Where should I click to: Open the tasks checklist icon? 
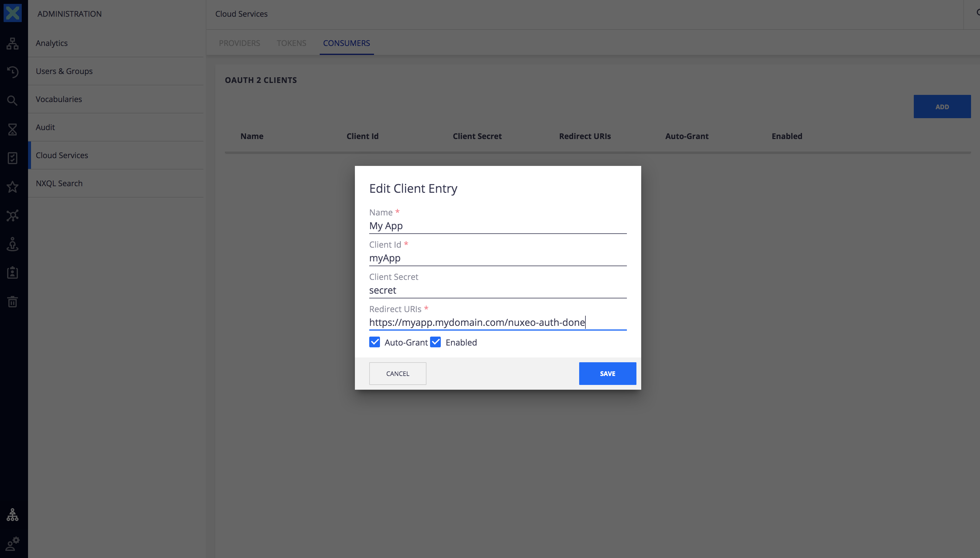(x=13, y=158)
